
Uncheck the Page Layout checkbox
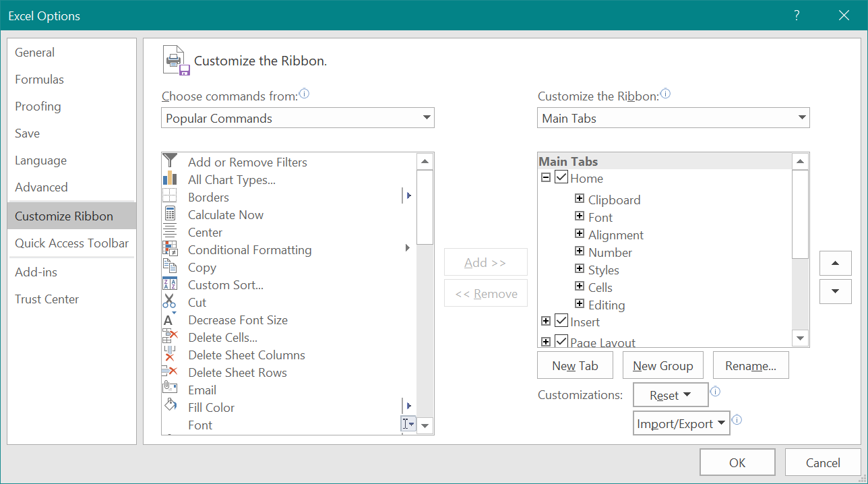point(561,342)
